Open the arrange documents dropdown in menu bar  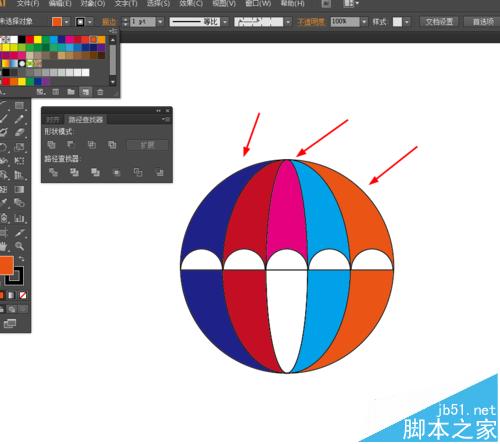351,4
